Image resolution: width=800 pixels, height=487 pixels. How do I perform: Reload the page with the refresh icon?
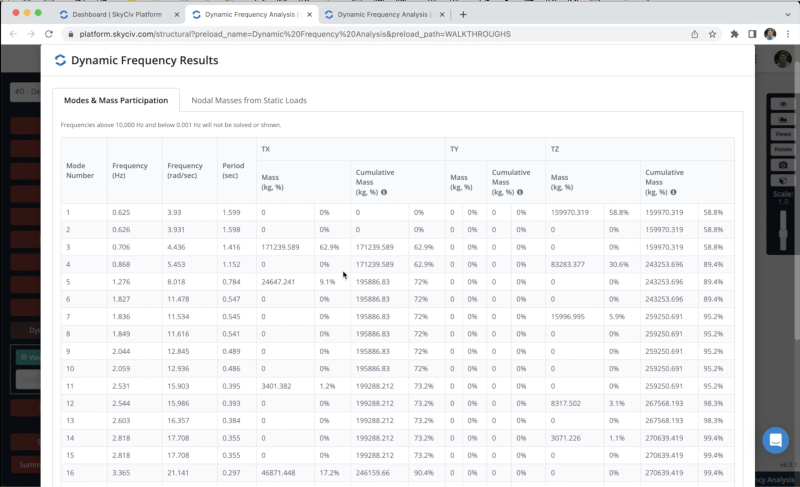point(49,34)
